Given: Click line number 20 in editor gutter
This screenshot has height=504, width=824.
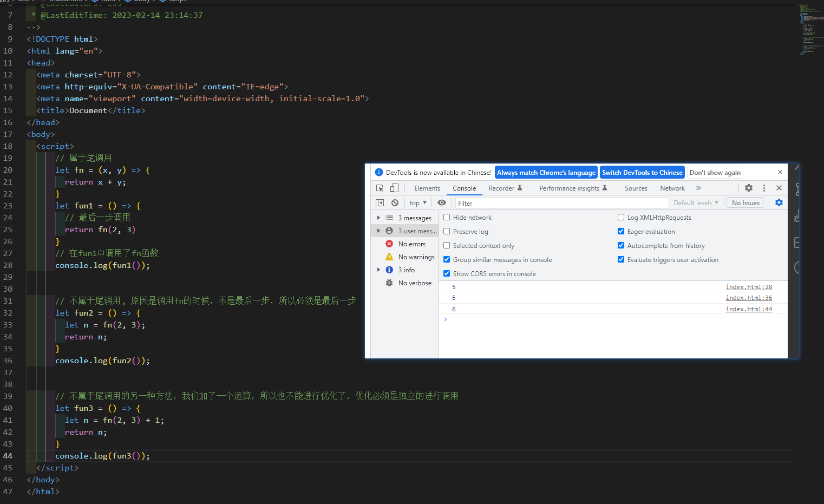Looking at the screenshot, I should [x=8, y=170].
